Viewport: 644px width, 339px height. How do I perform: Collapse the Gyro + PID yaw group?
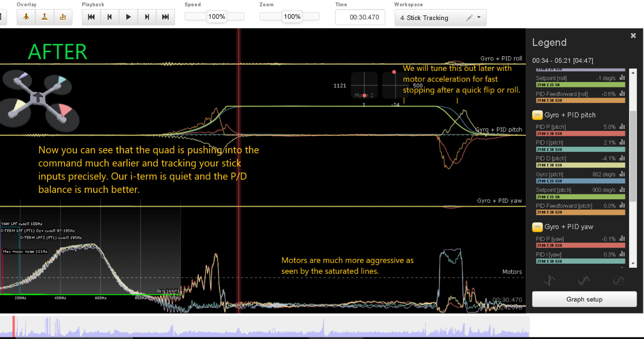537,227
